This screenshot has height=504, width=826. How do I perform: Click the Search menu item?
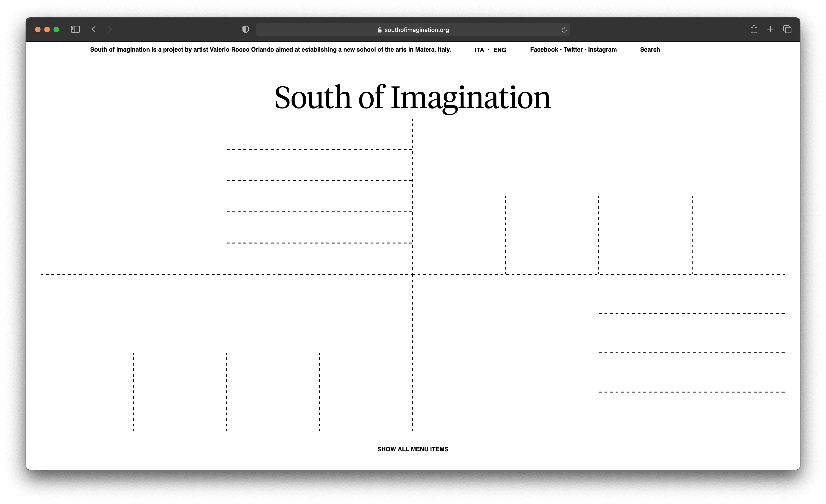(x=650, y=50)
